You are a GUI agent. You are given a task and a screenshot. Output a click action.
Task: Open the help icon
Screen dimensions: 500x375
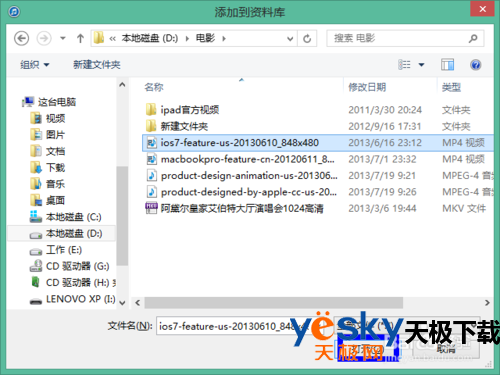pyautogui.click(x=476, y=65)
